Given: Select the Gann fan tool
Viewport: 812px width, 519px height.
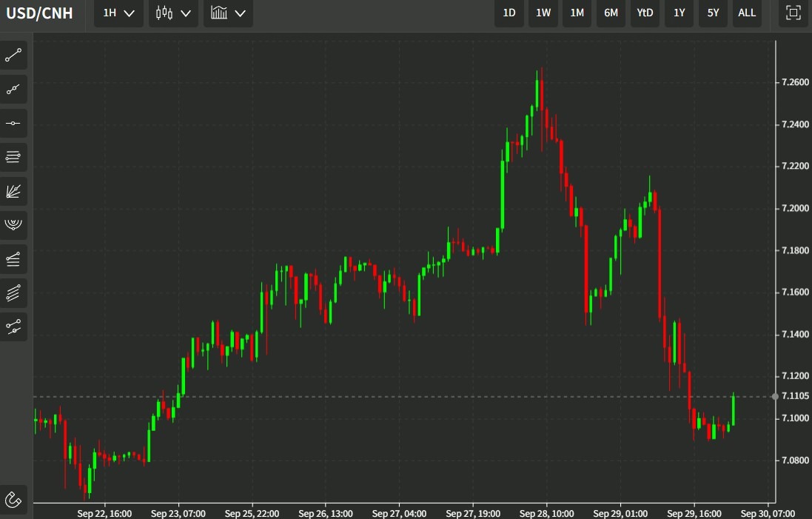Looking at the screenshot, I should pos(13,191).
